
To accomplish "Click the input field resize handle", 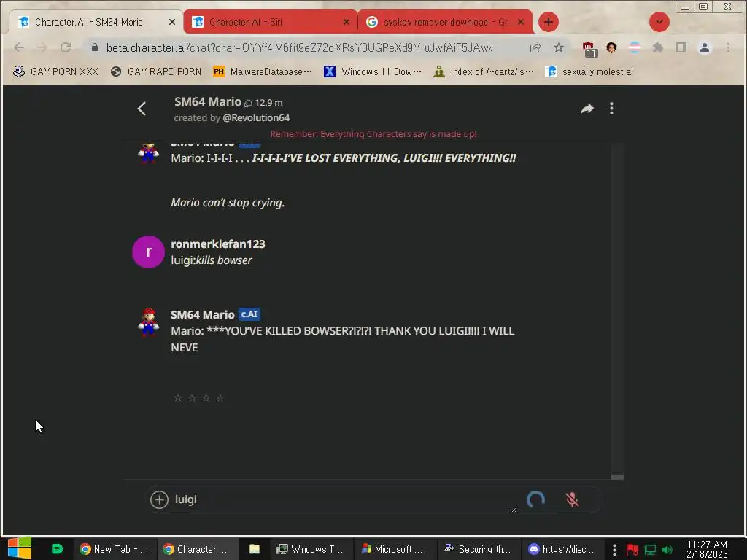I will (514, 509).
